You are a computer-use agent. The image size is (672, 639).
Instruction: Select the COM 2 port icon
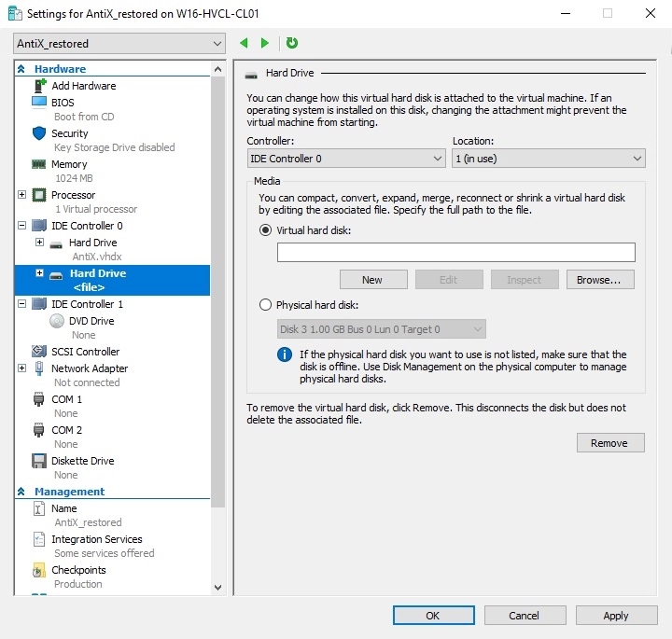(x=38, y=430)
